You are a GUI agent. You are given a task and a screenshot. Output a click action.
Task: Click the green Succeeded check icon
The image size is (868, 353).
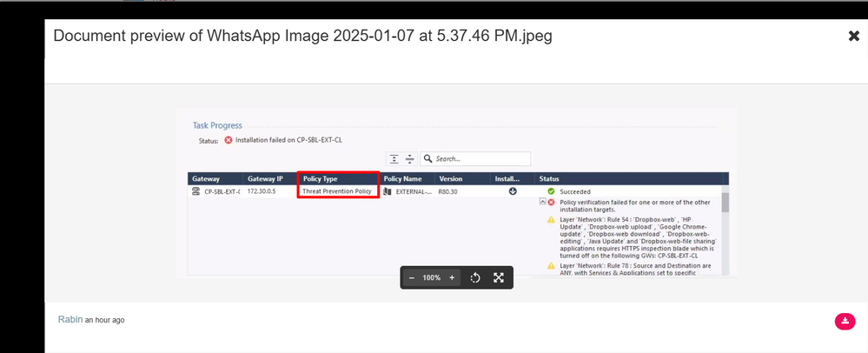click(551, 191)
